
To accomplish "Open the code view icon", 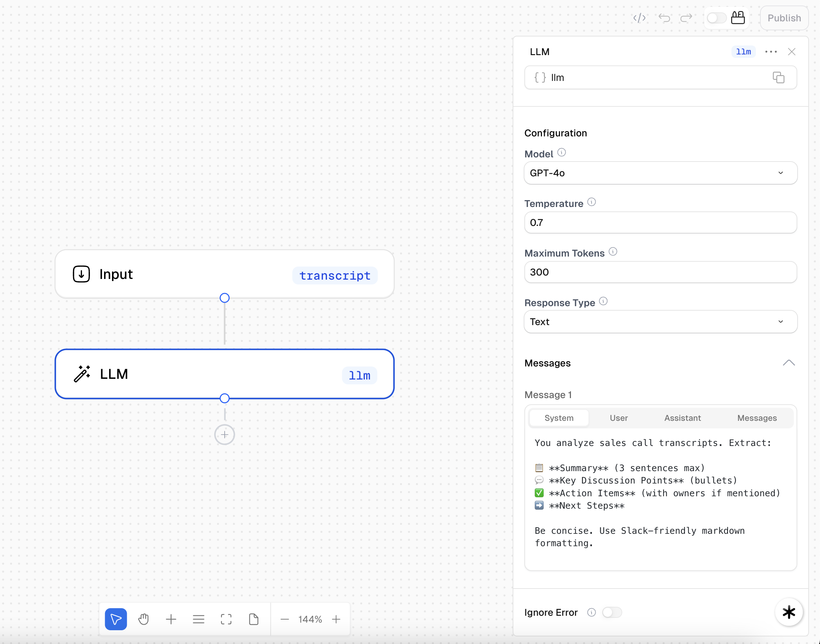I will coord(639,18).
